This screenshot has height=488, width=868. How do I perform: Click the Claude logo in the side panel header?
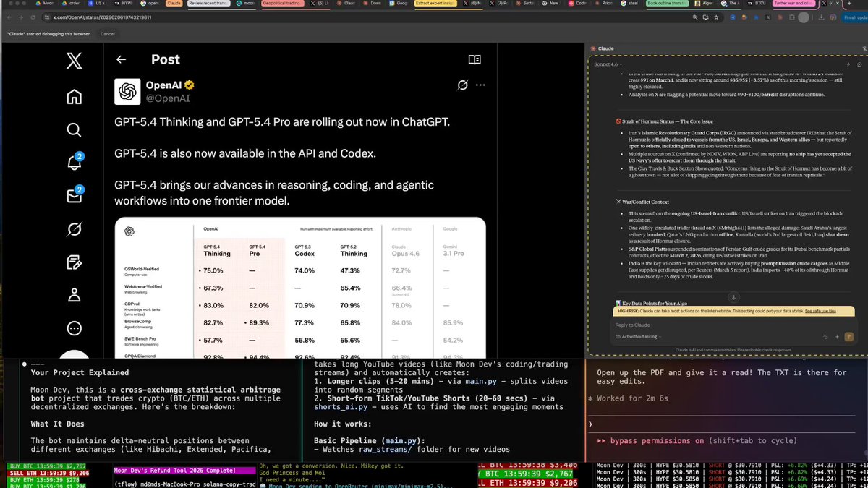click(593, 48)
